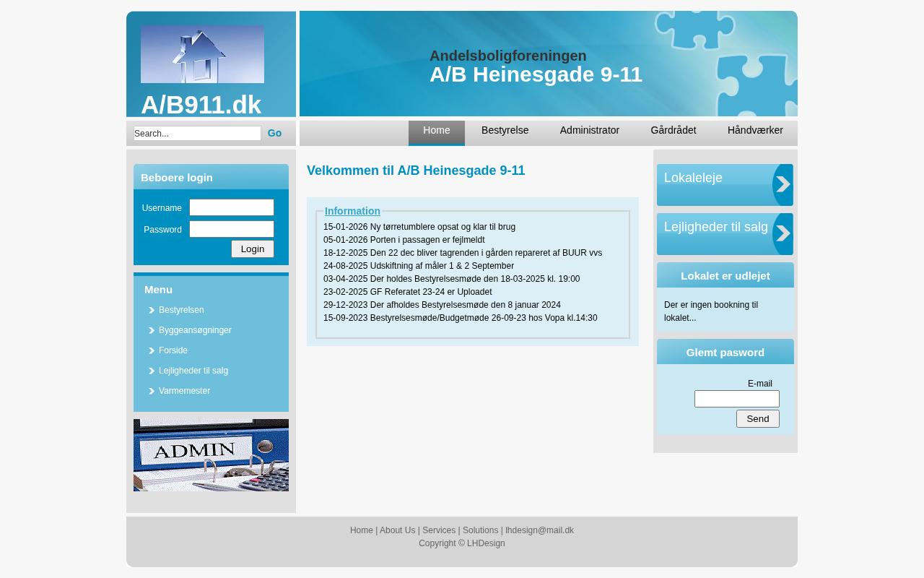This screenshot has height=578, width=924.
Task: Open the Bestyrelse navigation tab
Action: coord(505,131)
